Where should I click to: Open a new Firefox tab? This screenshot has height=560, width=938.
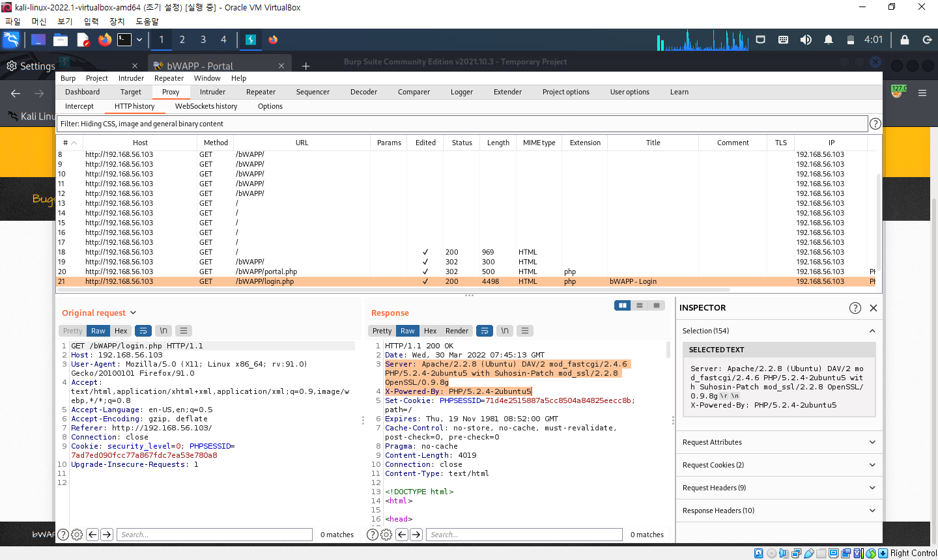coord(306,66)
